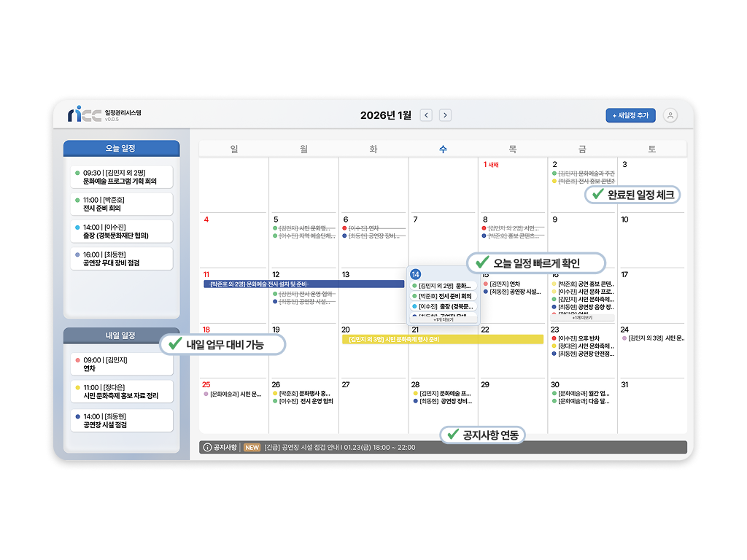Viewport: 747px width, 560px height.
Task: Open the NEW notice badge
Action: click(x=252, y=448)
